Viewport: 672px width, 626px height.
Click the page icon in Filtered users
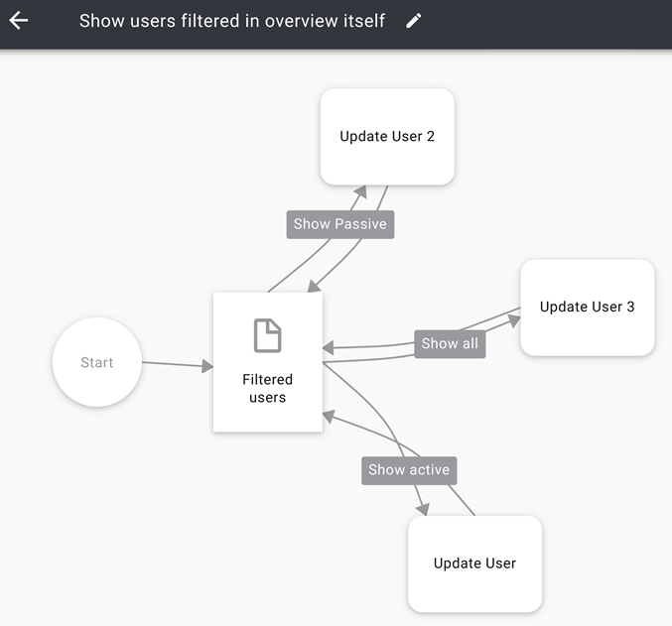tap(267, 335)
